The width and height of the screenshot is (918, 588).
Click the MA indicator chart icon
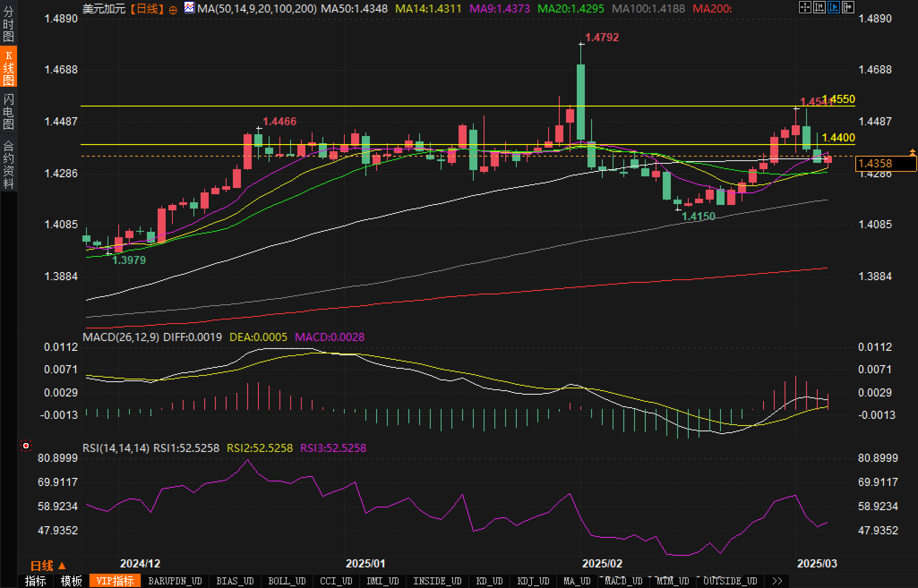pos(189,8)
